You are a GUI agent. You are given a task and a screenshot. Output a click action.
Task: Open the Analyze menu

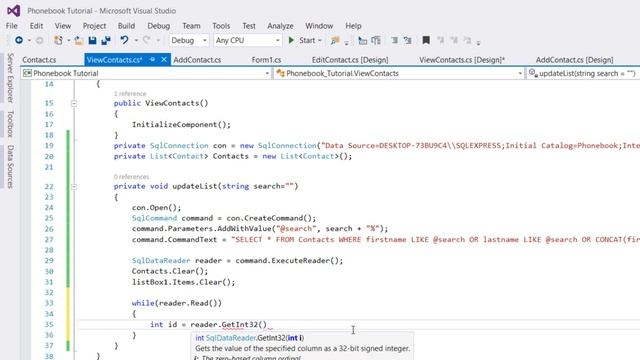click(280, 26)
